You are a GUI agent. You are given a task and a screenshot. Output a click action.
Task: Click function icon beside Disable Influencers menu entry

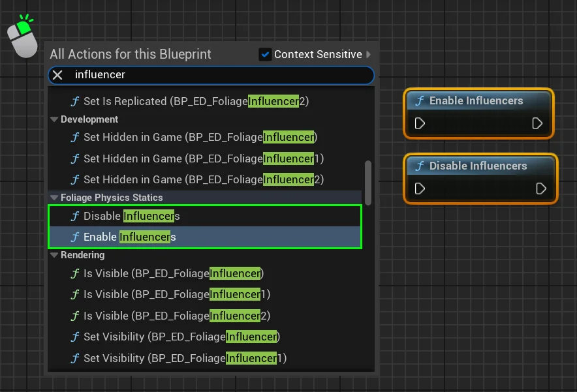75,216
